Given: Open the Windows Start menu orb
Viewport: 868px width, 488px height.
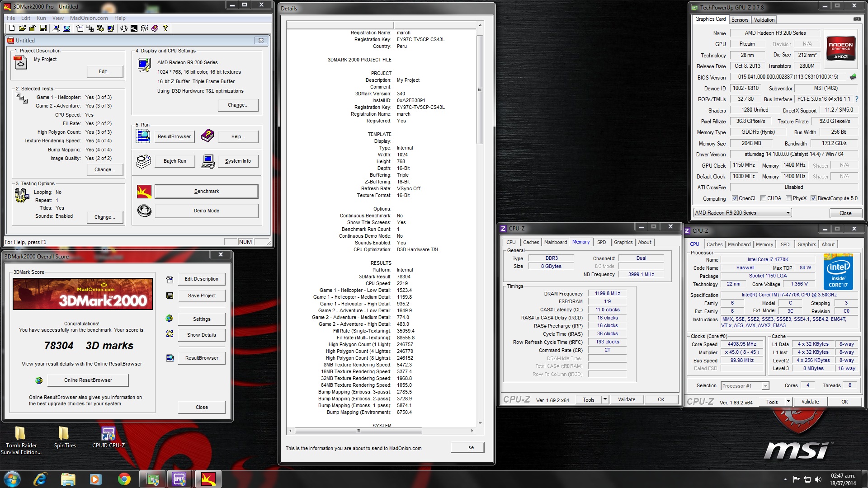Looking at the screenshot, I should pos(12,479).
